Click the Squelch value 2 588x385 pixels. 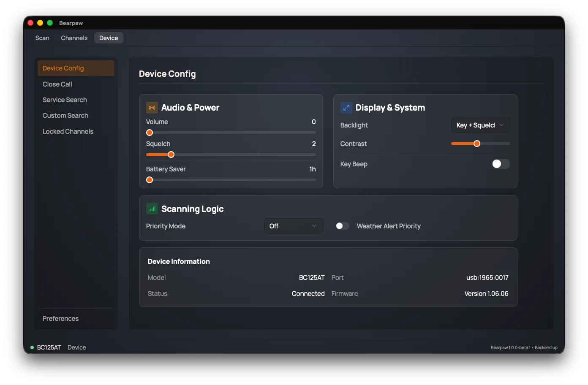pos(314,144)
